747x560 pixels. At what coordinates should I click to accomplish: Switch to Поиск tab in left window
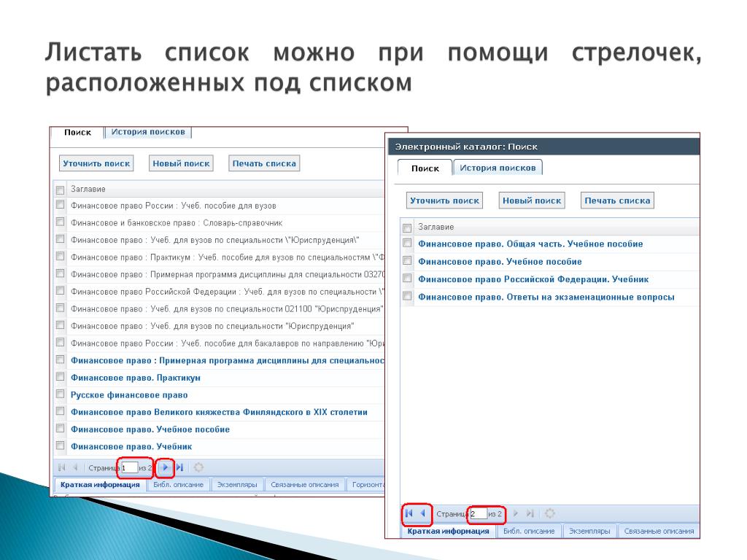click(77, 133)
